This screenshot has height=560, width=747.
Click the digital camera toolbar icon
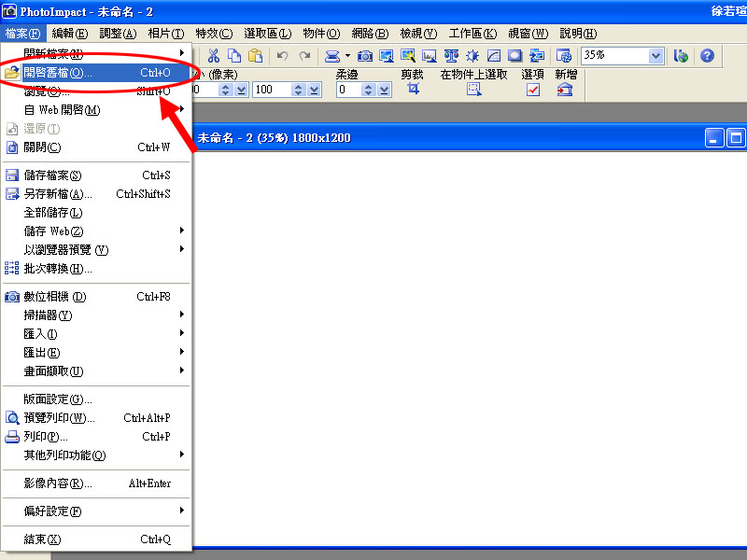pos(365,56)
